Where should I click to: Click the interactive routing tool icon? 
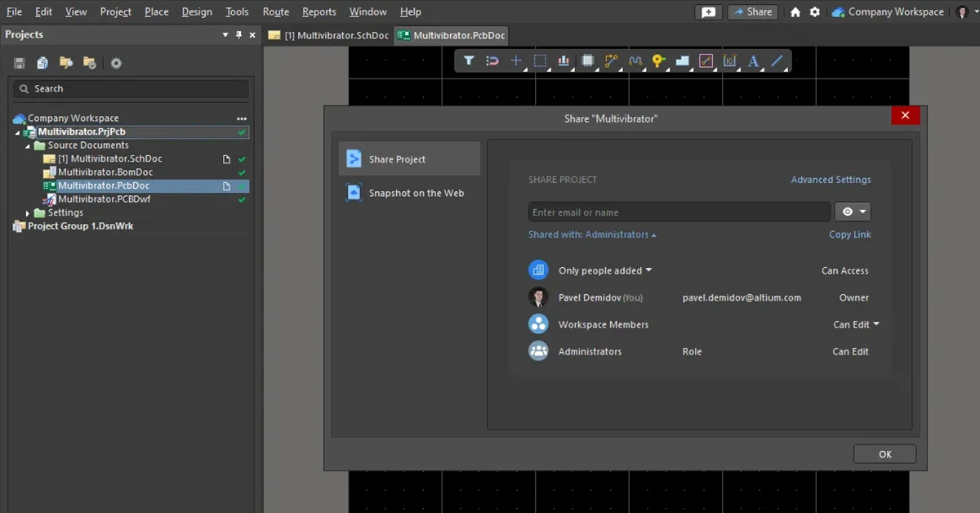click(612, 60)
